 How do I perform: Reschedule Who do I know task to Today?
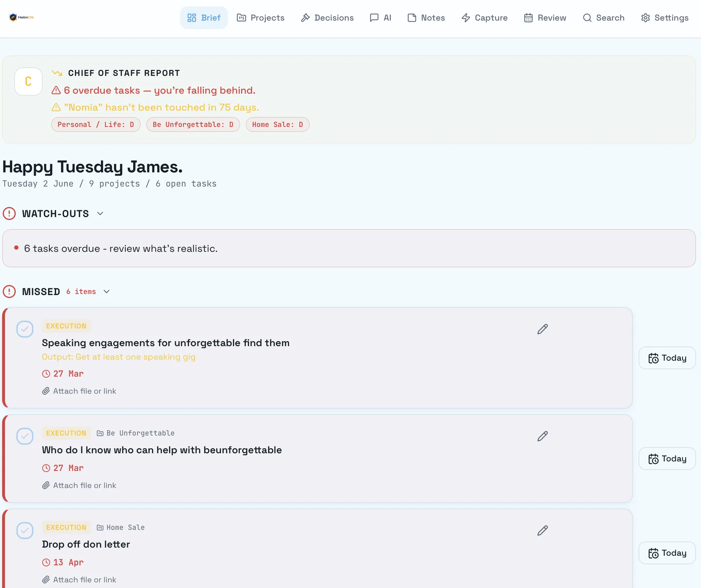(667, 459)
